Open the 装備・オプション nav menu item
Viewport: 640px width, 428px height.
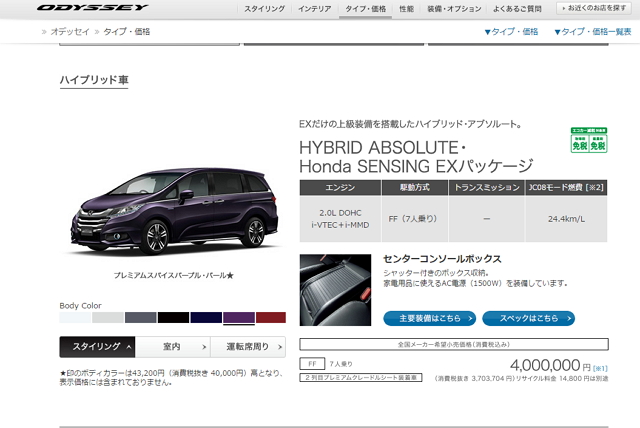point(454,9)
